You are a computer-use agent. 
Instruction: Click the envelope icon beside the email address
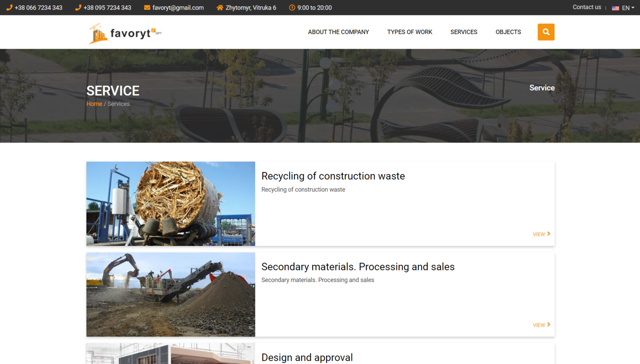(147, 8)
